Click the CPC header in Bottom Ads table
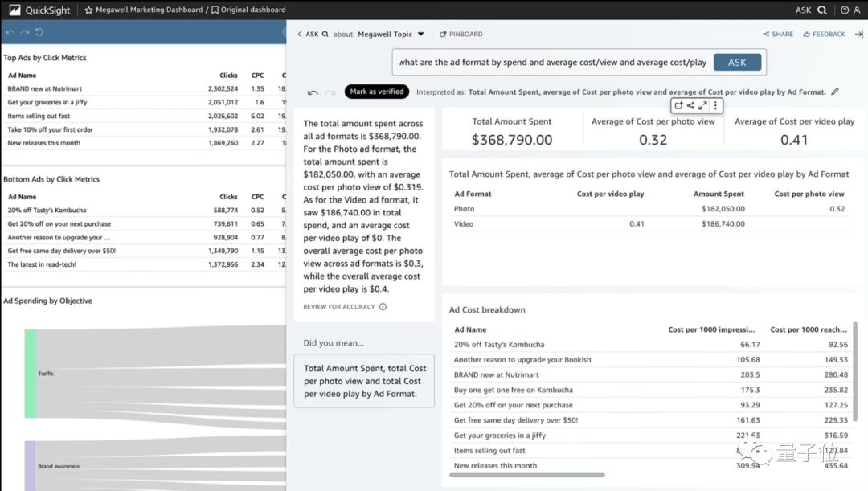The image size is (868, 491). coord(257,197)
